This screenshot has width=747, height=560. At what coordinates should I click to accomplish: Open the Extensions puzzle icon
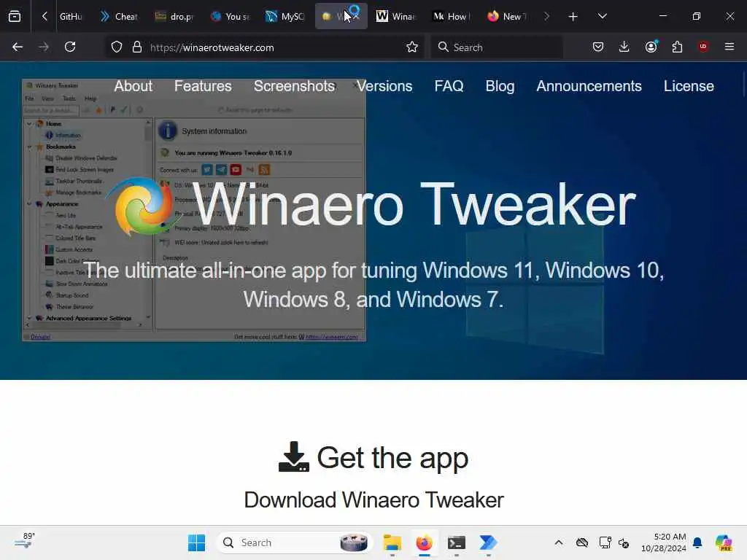(x=677, y=47)
